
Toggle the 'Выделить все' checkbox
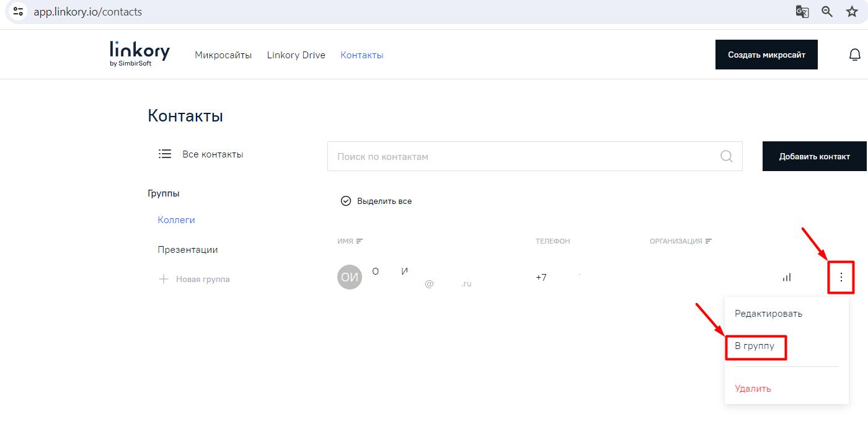coord(346,201)
